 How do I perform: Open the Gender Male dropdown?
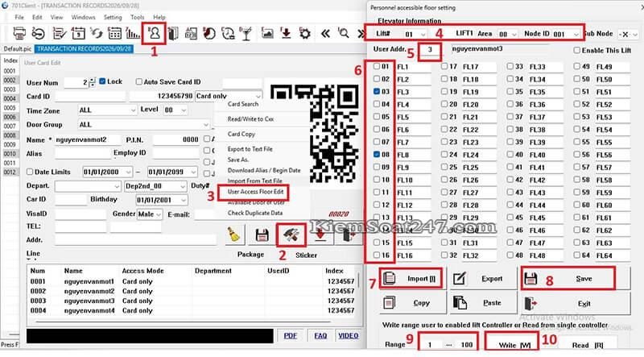(x=159, y=214)
